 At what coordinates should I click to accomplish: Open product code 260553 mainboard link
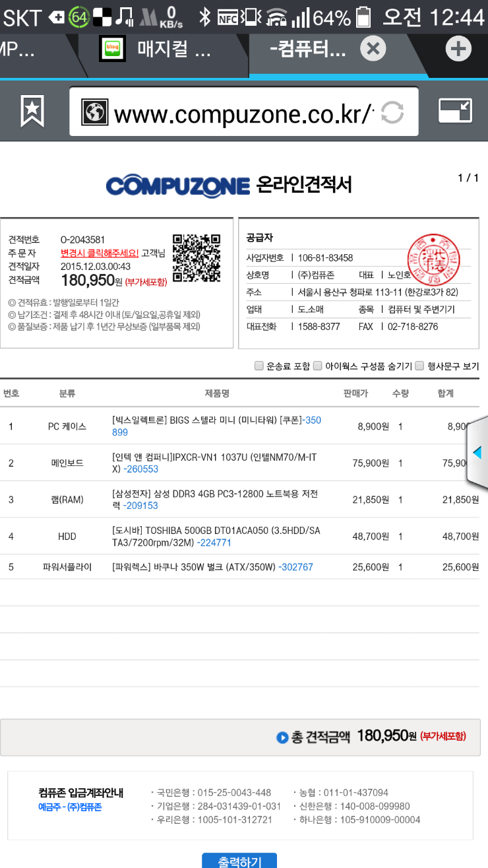141,469
